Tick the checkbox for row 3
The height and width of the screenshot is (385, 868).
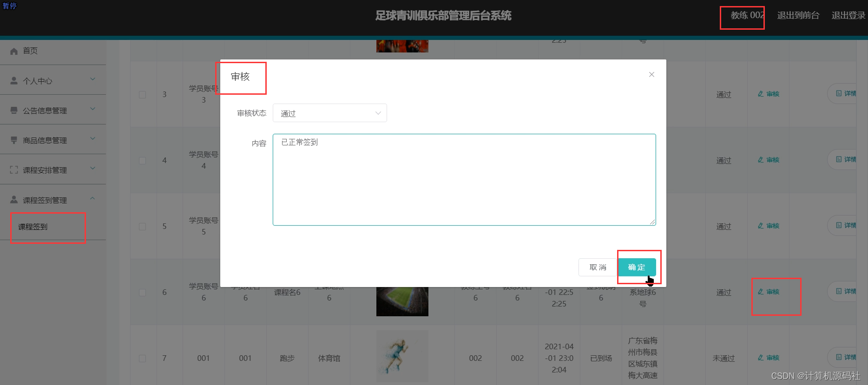143,95
